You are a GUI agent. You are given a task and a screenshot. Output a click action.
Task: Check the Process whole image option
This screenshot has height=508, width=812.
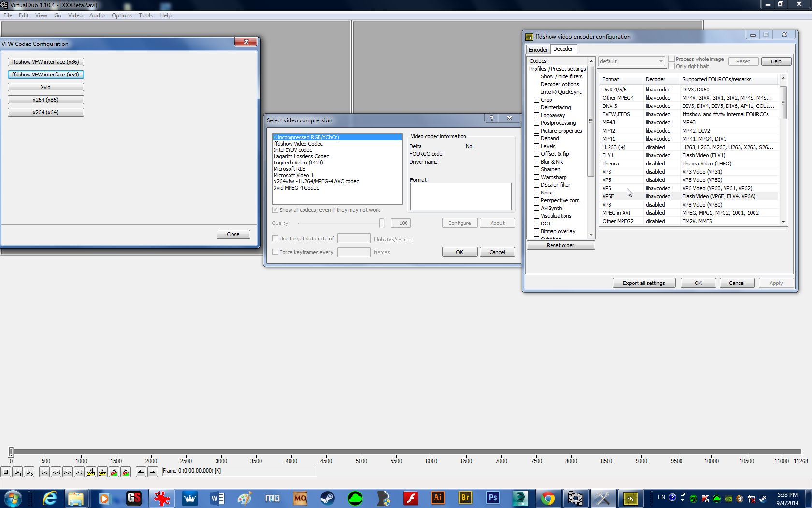pyautogui.click(x=671, y=59)
